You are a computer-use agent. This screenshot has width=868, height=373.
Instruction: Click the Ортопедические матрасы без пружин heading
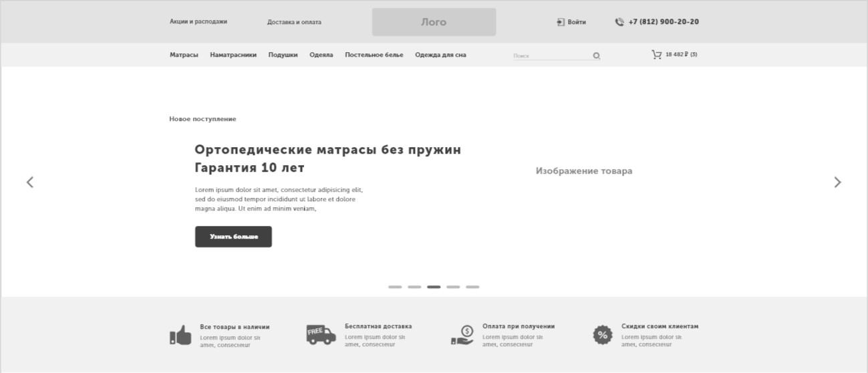coord(327,150)
